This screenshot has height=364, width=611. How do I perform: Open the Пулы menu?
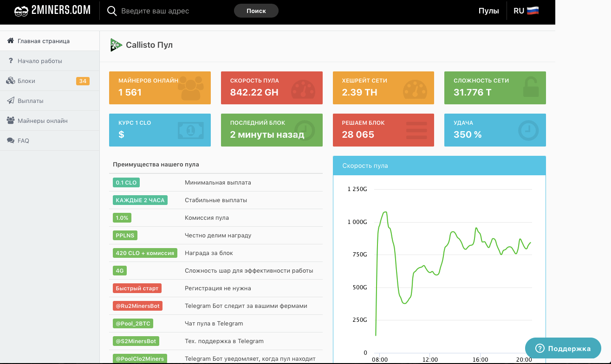[x=488, y=11]
